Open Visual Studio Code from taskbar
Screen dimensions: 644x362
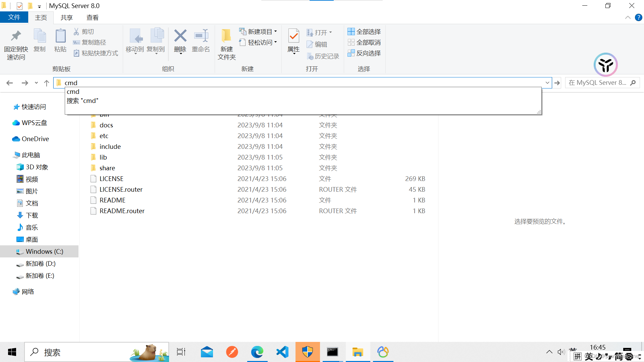(x=282, y=352)
